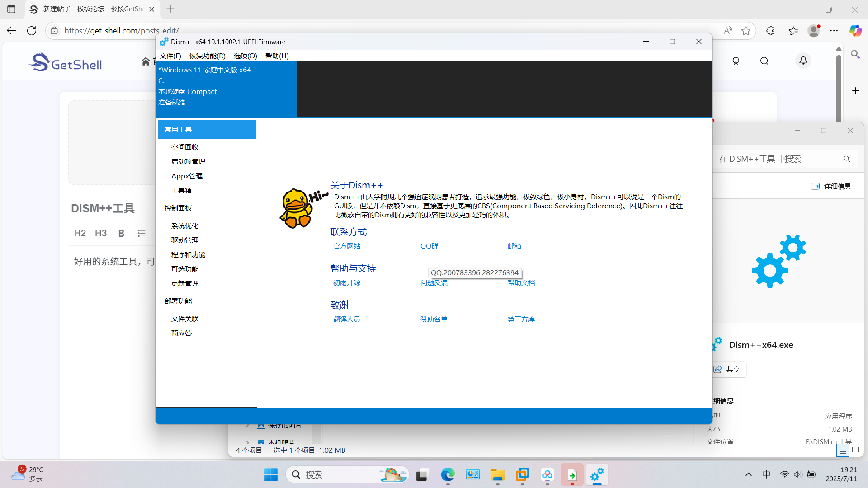
Task: Open the 选项(O) menu
Action: click(x=245, y=56)
